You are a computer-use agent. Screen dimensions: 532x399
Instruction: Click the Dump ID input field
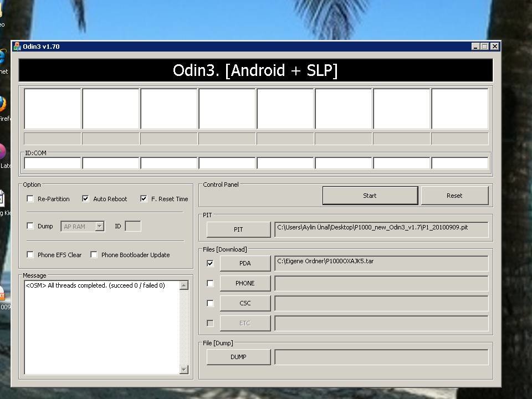pos(133,226)
